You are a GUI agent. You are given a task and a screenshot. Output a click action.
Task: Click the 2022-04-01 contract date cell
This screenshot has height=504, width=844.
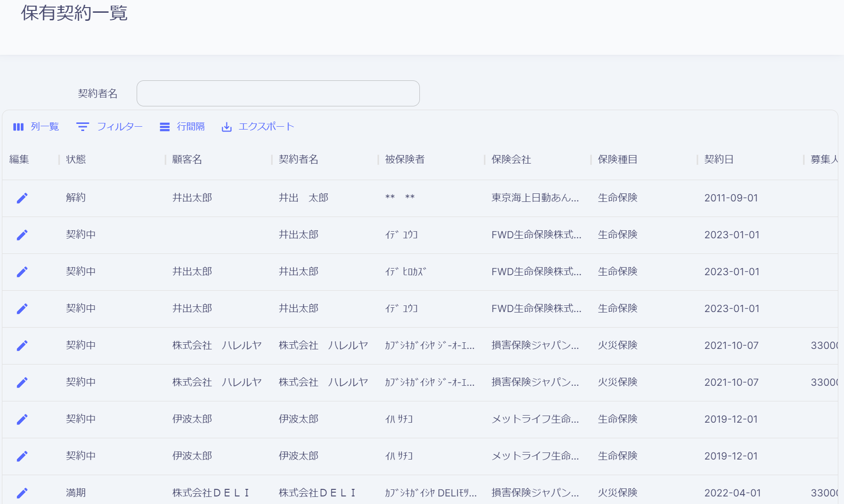pos(732,493)
